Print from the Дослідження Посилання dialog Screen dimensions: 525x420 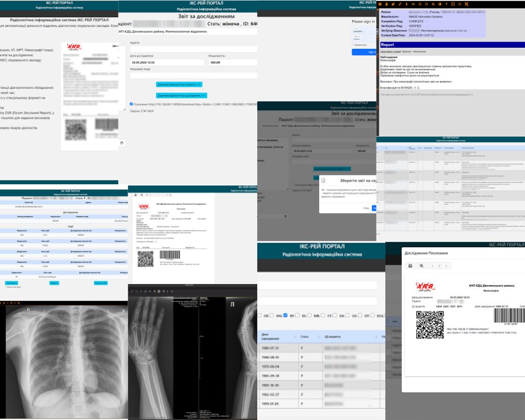point(409,266)
